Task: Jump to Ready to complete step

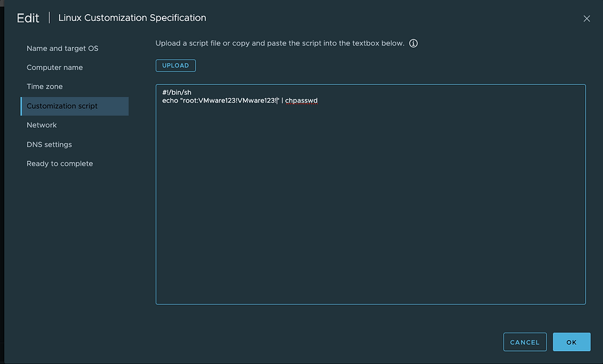Action: point(60,164)
